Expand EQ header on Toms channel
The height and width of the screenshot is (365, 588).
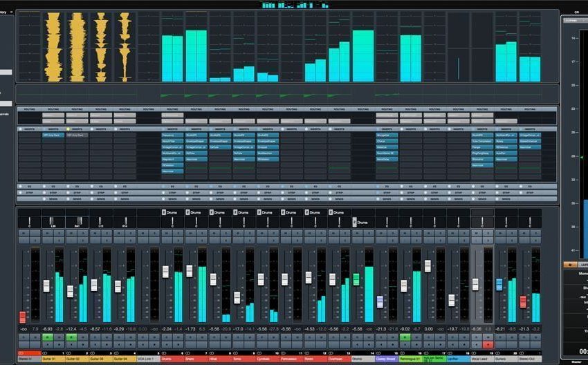click(244, 186)
